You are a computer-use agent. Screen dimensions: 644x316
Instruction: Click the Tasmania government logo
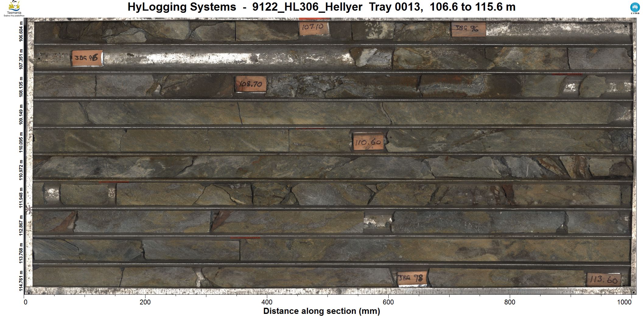click(14, 9)
